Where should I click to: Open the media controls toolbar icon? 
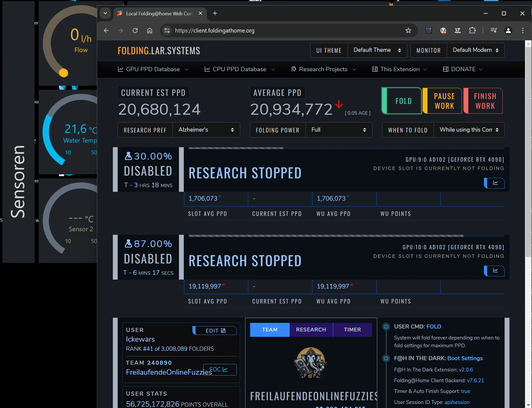(494, 31)
